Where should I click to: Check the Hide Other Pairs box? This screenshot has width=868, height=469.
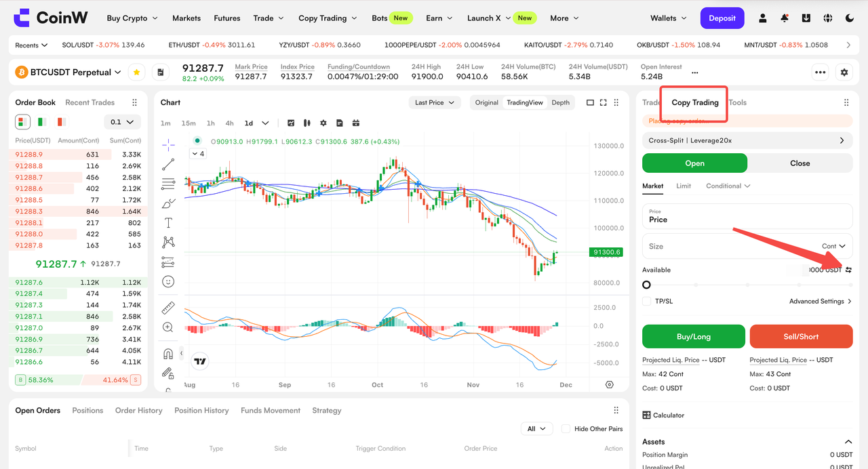pos(566,428)
